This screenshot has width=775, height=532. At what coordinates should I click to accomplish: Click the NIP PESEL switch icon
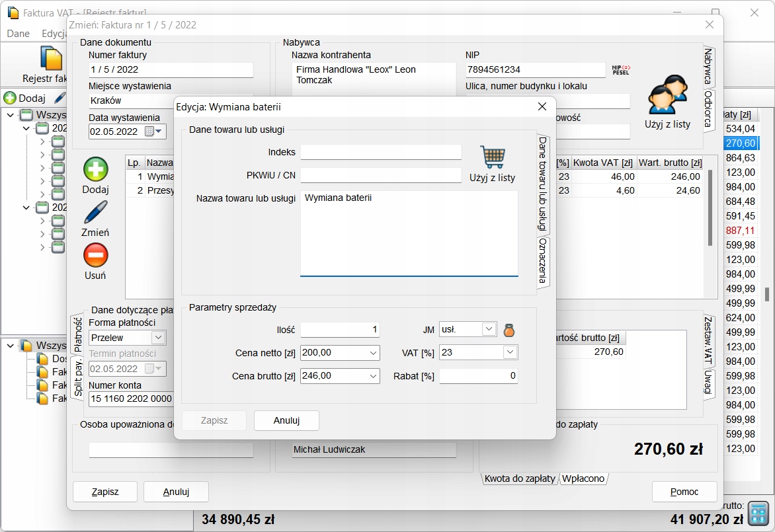[x=620, y=69]
